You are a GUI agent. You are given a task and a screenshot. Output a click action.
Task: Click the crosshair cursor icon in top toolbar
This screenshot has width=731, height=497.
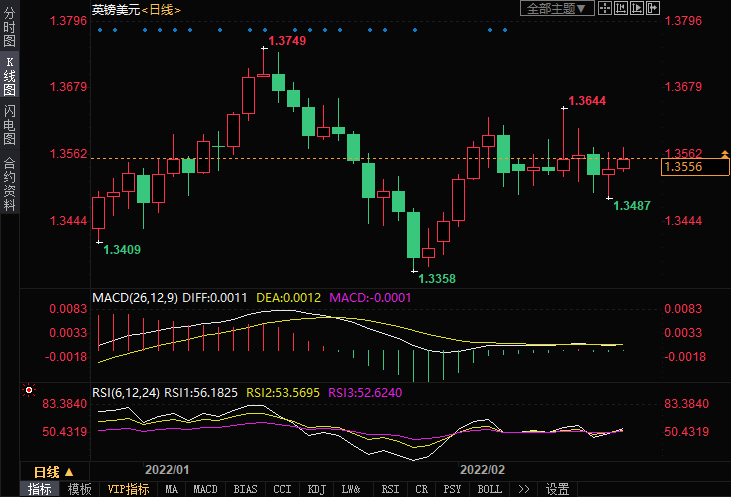click(606, 9)
